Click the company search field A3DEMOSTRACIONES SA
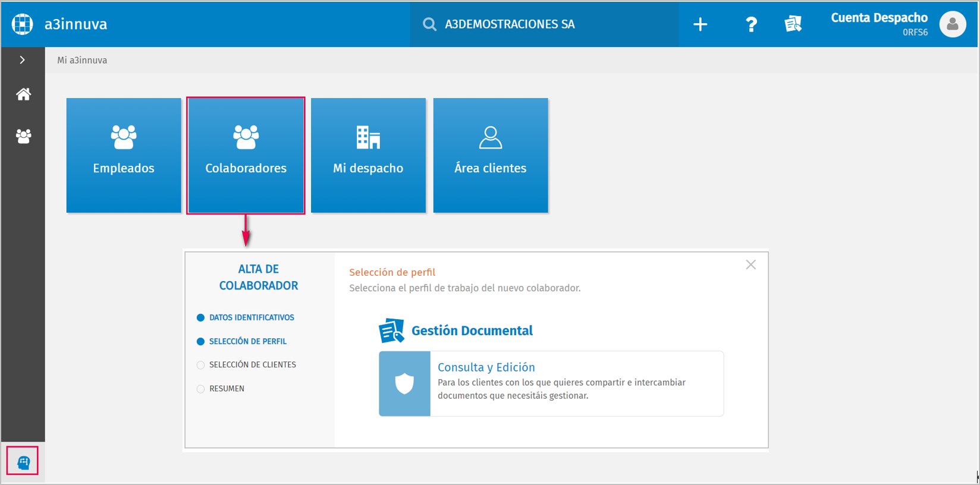The width and height of the screenshot is (980, 485). click(510, 24)
